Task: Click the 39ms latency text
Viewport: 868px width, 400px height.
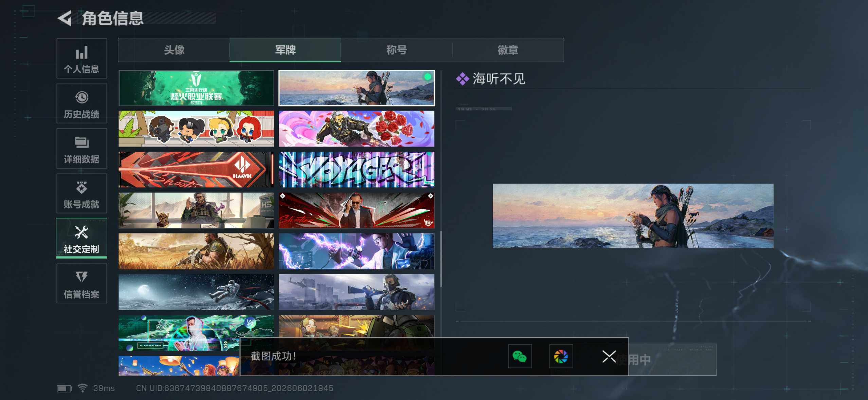Action: click(104, 388)
